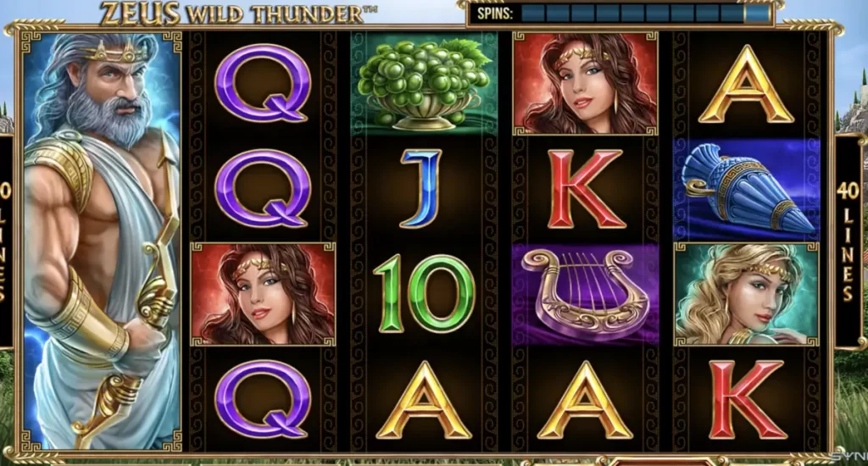The height and width of the screenshot is (466, 868).
Task: Click the Zeus wild symbol on reel one
Action: coord(103,241)
